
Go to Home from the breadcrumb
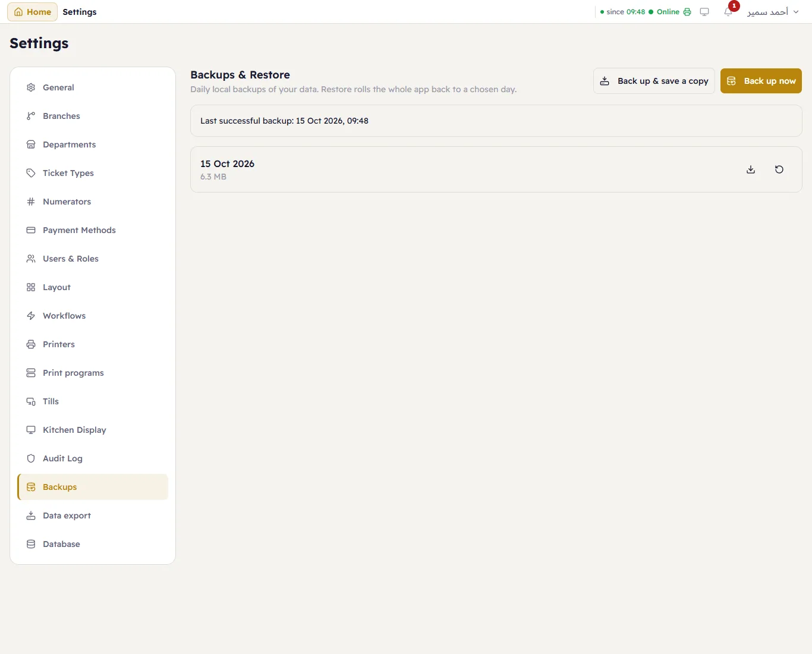coord(33,12)
